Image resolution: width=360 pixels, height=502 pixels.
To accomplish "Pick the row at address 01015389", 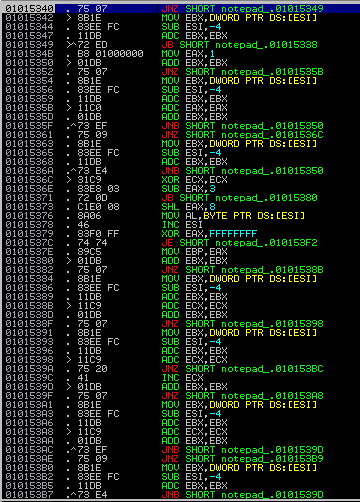I will pyautogui.click(x=180, y=296).
